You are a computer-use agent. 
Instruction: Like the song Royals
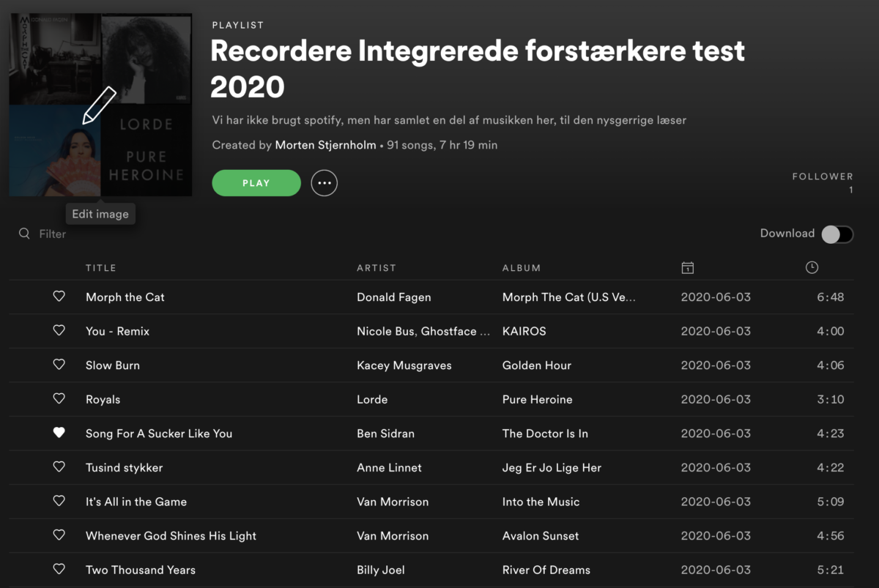(59, 399)
